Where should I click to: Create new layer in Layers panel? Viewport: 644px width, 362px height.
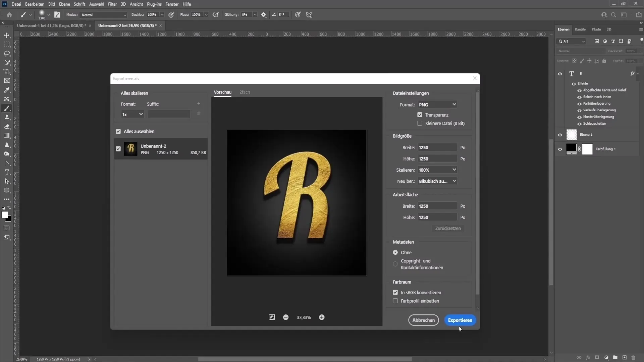tap(625, 358)
